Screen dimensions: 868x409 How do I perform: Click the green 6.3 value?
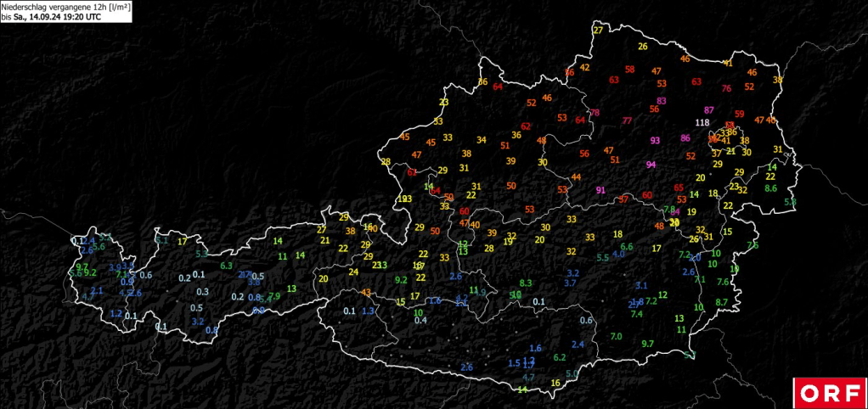click(227, 266)
